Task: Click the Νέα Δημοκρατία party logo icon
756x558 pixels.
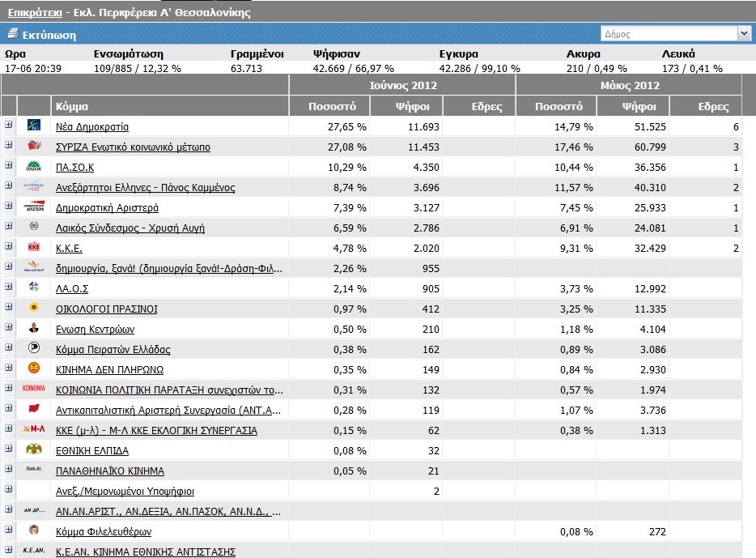Action: point(34,126)
